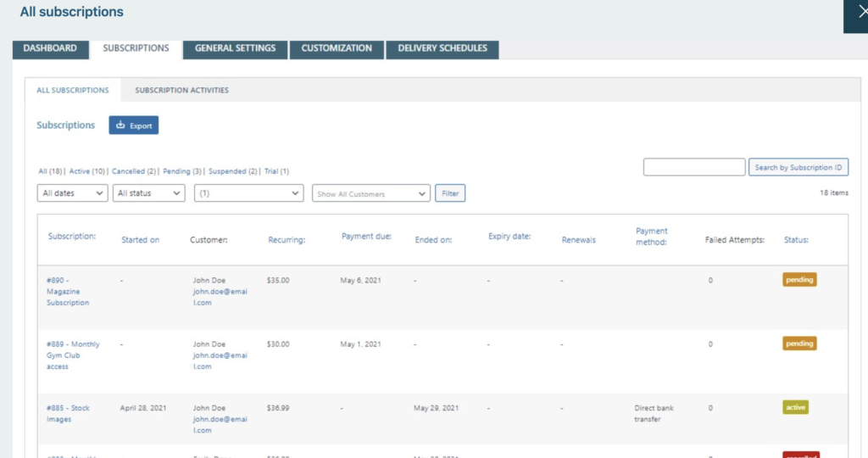This screenshot has height=458, width=868.
Task: Export the subscriptions list
Action: click(133, 126)
